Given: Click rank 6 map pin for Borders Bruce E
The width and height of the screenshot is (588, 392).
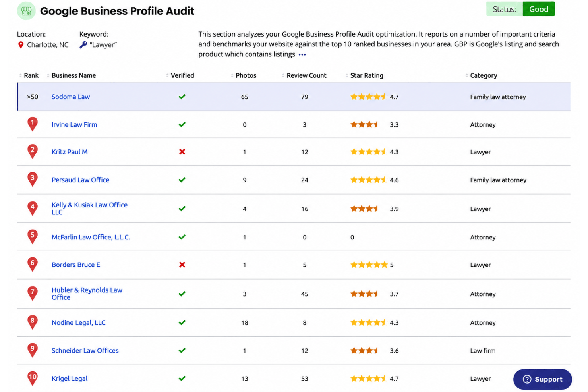Looking at the screenshot, I should 33,264.
